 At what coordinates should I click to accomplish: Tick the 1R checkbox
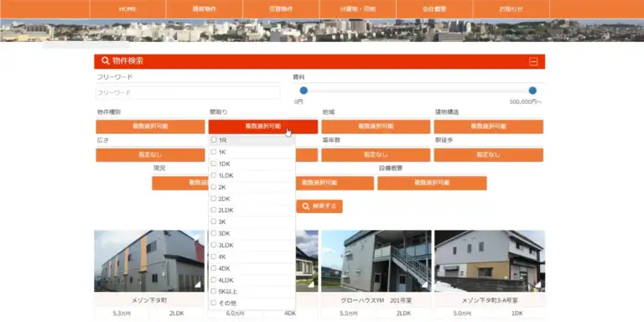(x=214, y=140)
